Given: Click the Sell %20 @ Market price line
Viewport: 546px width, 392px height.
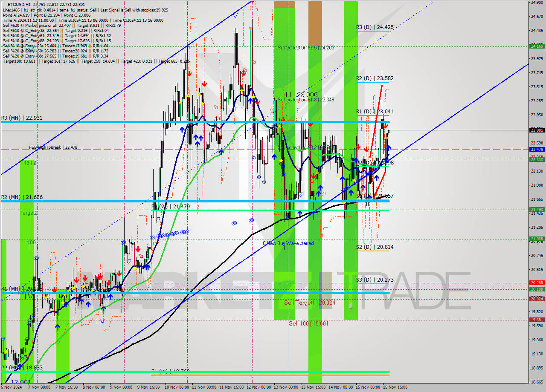Looking at the screenshot, I should [61, 25].
